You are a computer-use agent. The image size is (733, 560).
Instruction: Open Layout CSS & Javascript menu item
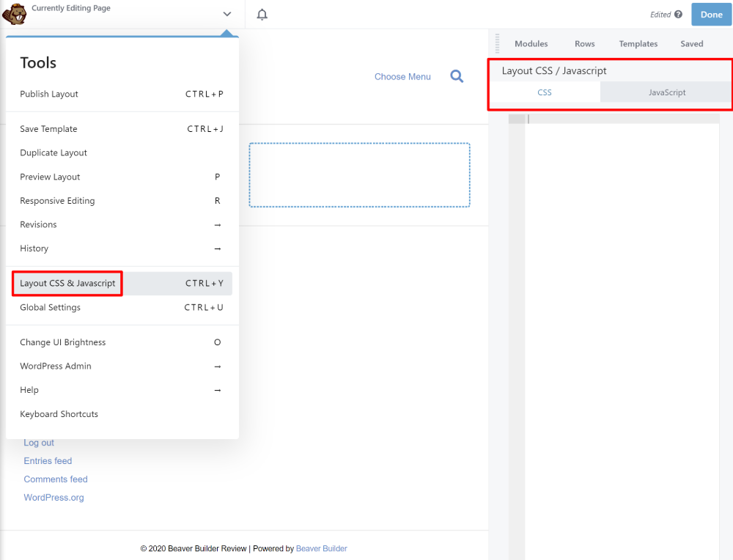pyautogui.click(x=122, y=283)
